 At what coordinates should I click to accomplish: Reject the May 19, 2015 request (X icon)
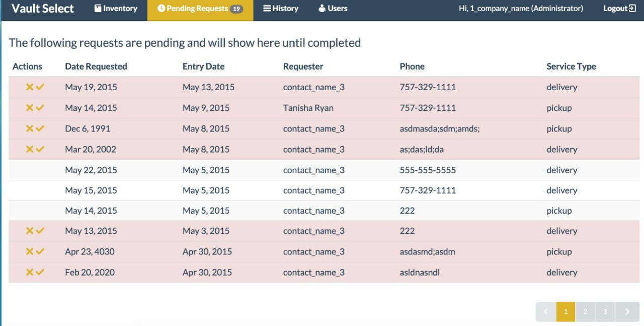click(30, 87)
